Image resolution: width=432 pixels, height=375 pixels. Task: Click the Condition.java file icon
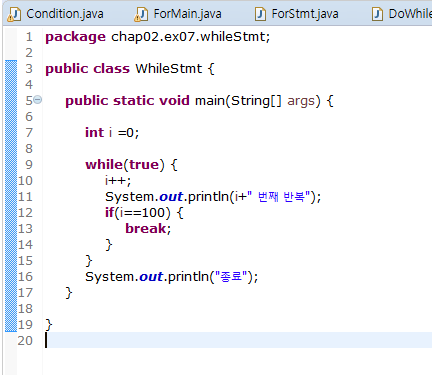tap(14, 14)
